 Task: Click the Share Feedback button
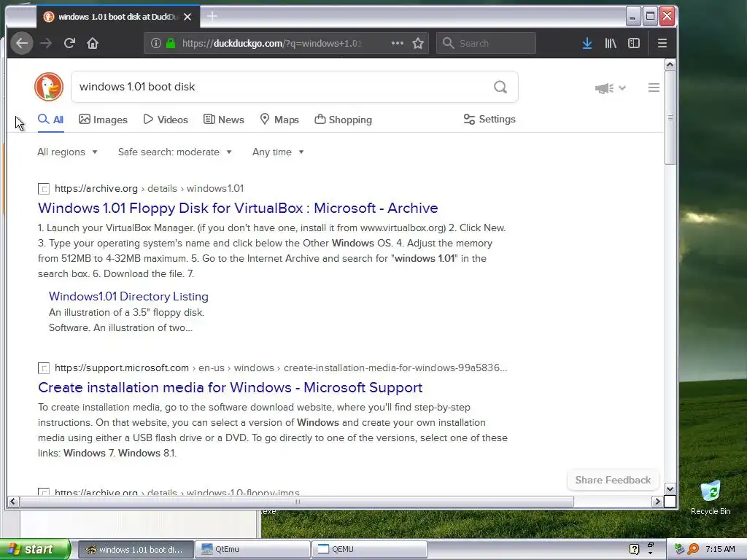pos(613,480)
